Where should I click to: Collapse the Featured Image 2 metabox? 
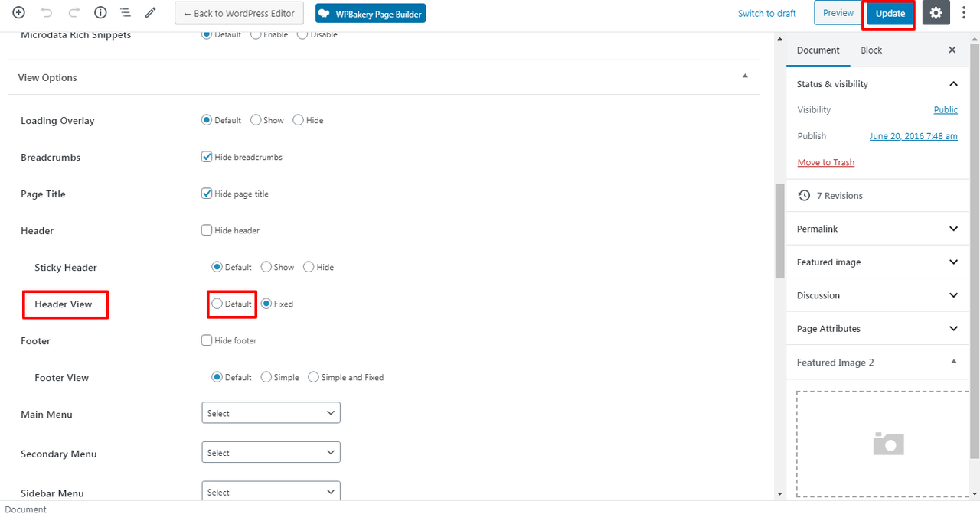coord(953,362)
